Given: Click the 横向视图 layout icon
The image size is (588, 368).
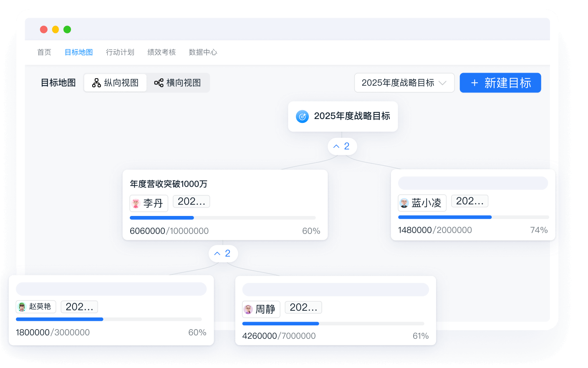Looking at the screenshot, I should pos(159,82).
